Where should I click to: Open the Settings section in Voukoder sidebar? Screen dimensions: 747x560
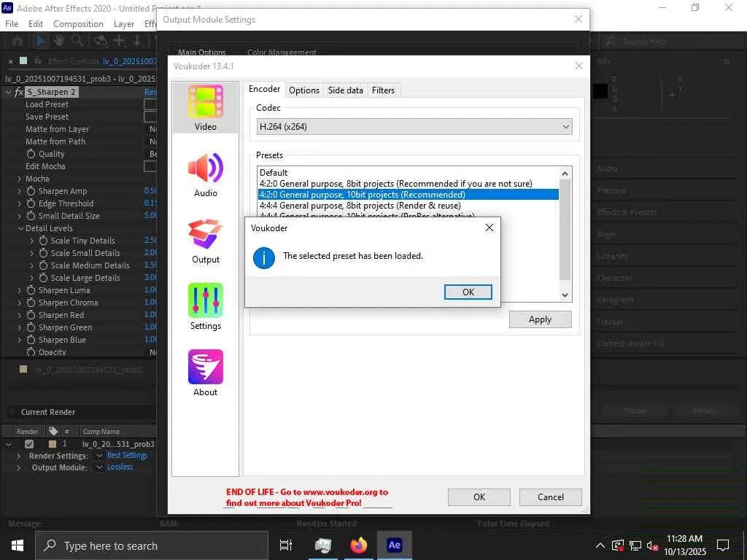[x=205, y=307]
